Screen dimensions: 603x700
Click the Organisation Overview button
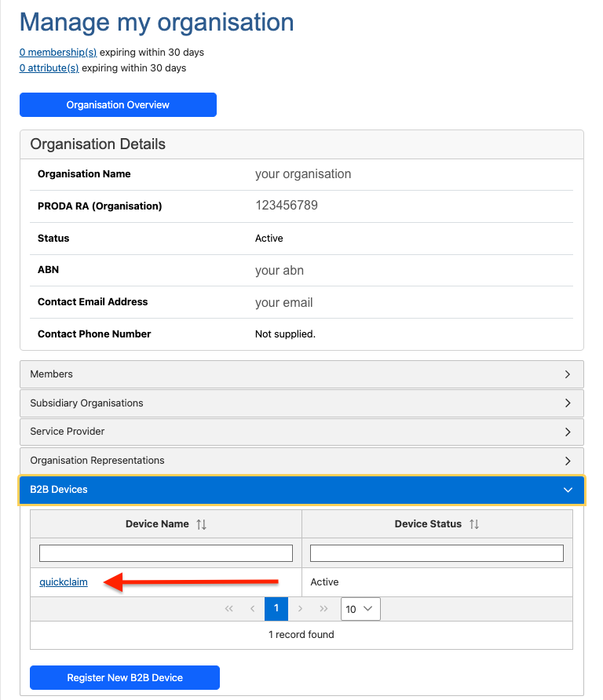[118, 104]
